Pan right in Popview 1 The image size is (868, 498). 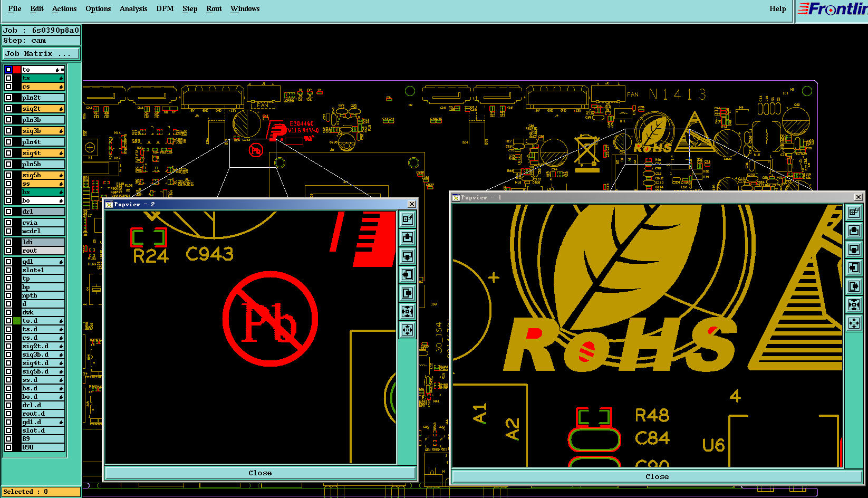(x=854, y=286)
